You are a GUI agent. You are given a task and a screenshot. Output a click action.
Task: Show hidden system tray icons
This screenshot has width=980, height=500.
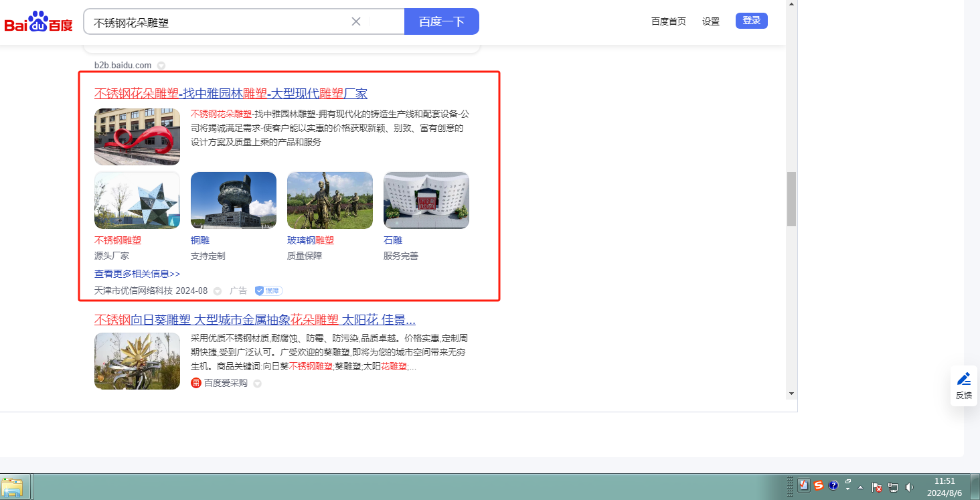tap(861, 487)
